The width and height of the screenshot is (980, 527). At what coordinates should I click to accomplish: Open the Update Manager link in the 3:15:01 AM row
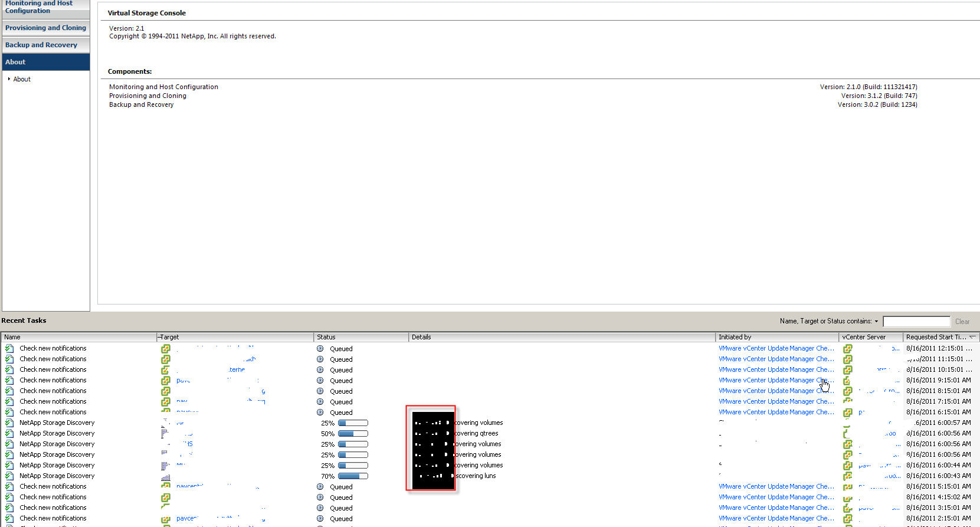[776, 508]
